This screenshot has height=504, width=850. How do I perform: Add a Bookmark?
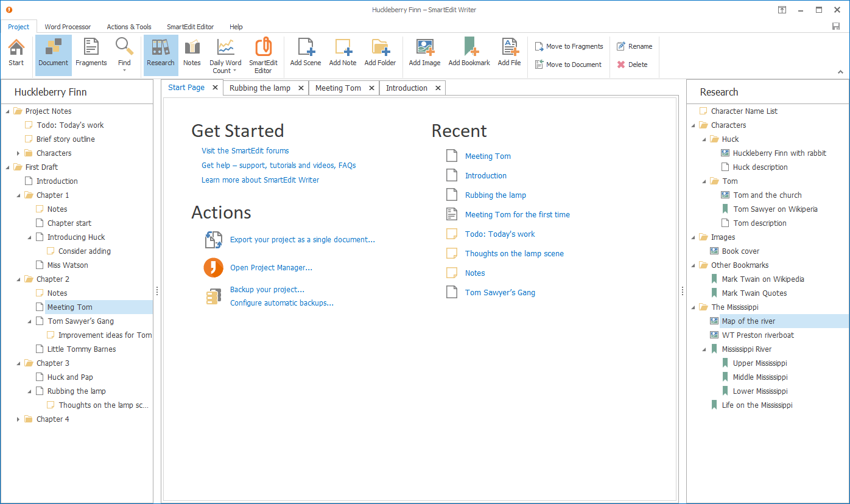tap(469, 55)
